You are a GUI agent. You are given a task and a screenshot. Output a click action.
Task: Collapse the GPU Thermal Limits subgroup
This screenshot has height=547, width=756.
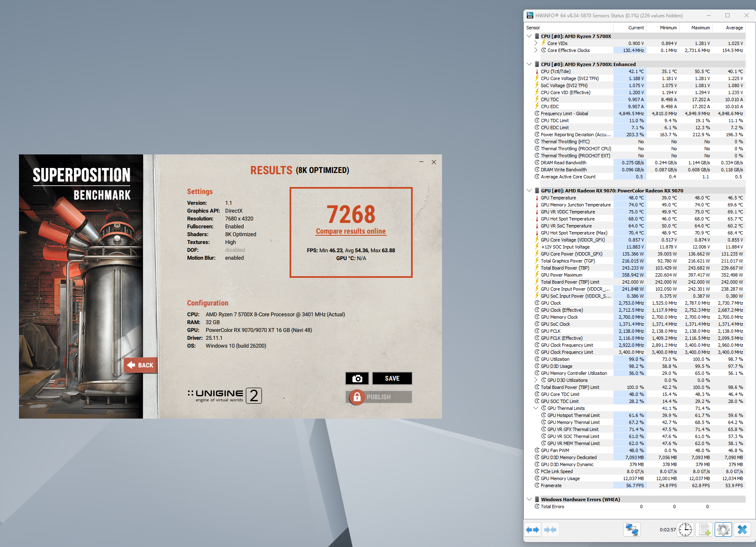pyautogui.click(x=536, y=408)
